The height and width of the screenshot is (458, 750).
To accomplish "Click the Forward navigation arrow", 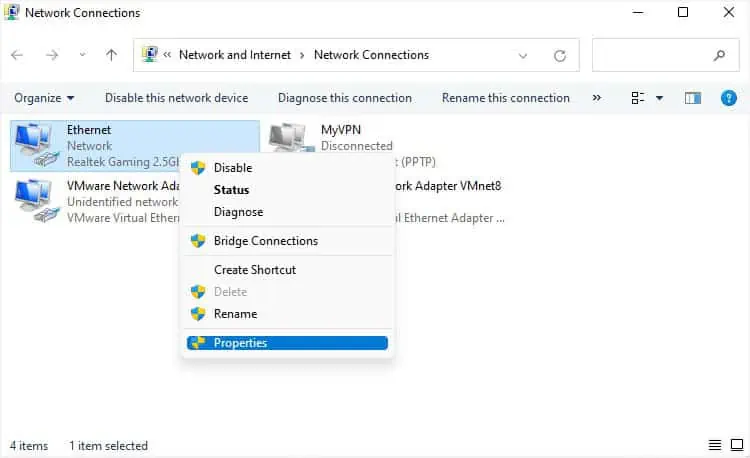I will pos(52,55).
